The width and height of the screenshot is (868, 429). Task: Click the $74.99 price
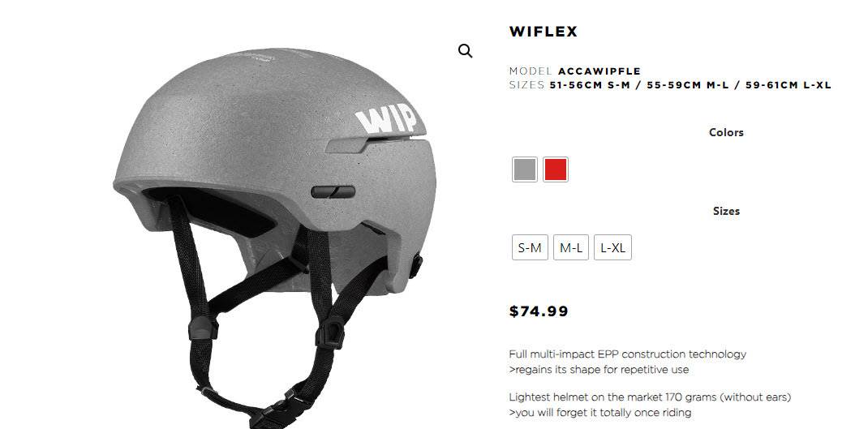[539, 311]
